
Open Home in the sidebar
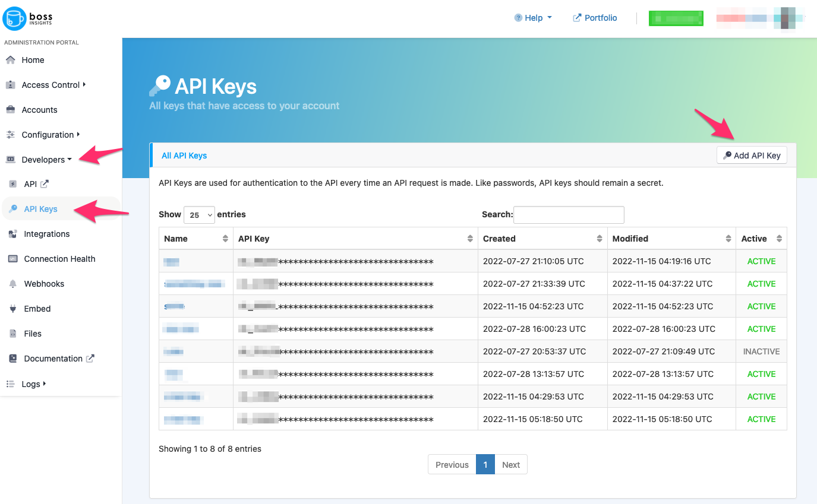pyautogui.click(x=33, y=60)
